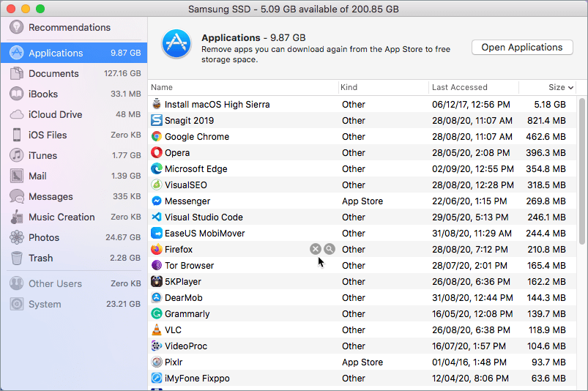Viewport: 588px width, 391px height.
Task: Click the Grammarly name text
Action: [x=187, y=314]
